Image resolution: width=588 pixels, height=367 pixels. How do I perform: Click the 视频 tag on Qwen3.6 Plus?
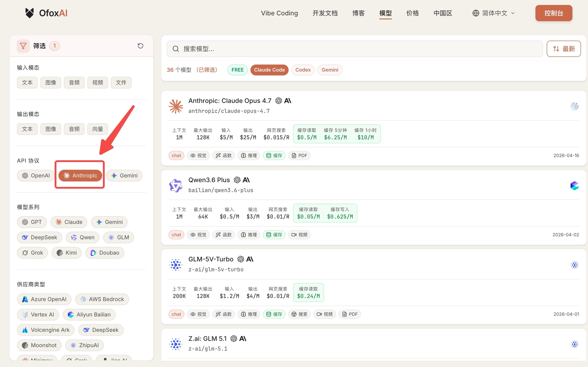pos(299,235)
